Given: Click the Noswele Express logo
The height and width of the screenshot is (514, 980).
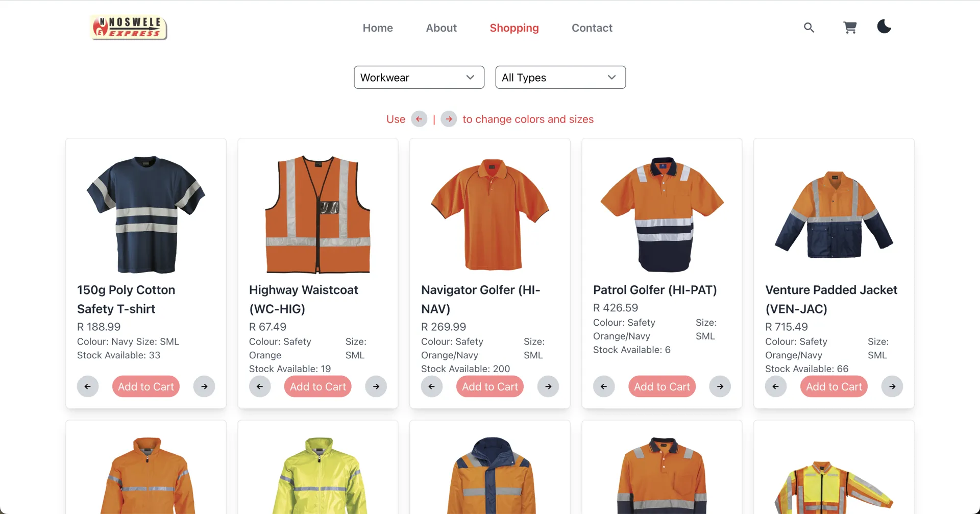Looking at the screenshot, I should coord(129,28).
